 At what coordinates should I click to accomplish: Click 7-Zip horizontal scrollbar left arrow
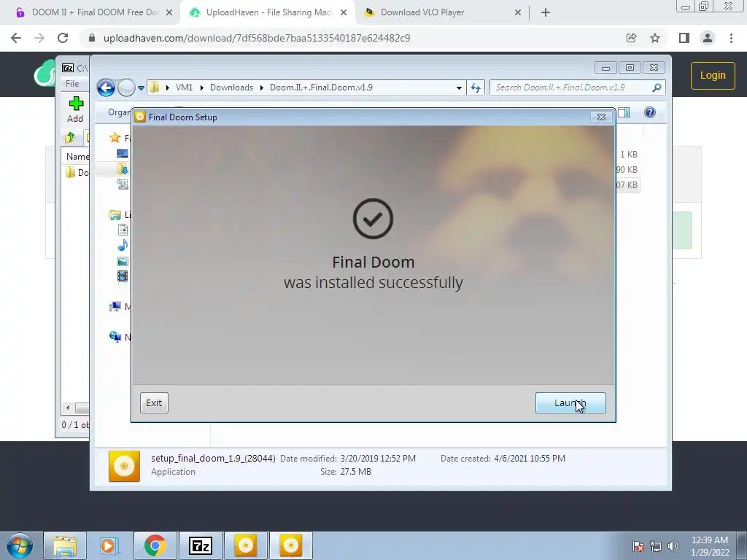point(68,408)
